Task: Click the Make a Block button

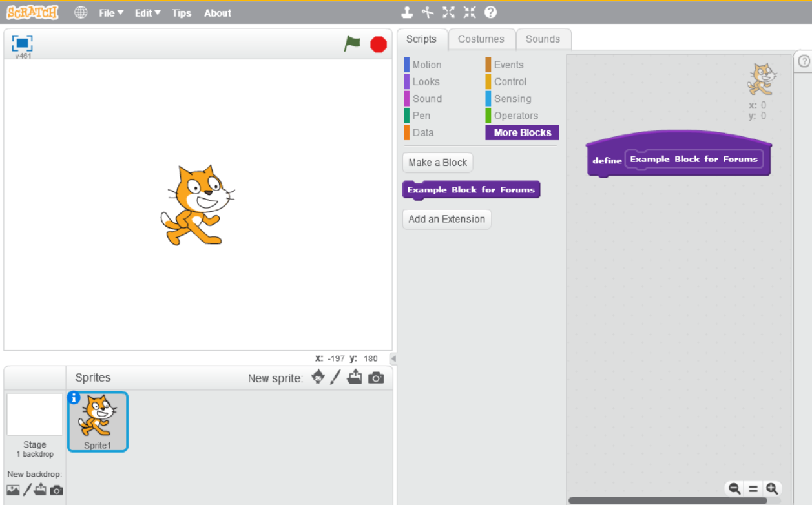Action: 437,163
